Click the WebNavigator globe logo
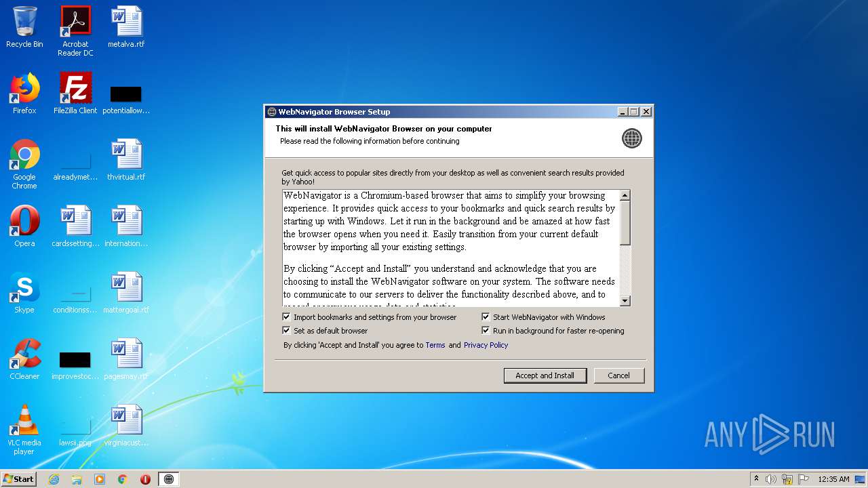The height and width of the screenshot is (488, 868). (631, 138)
